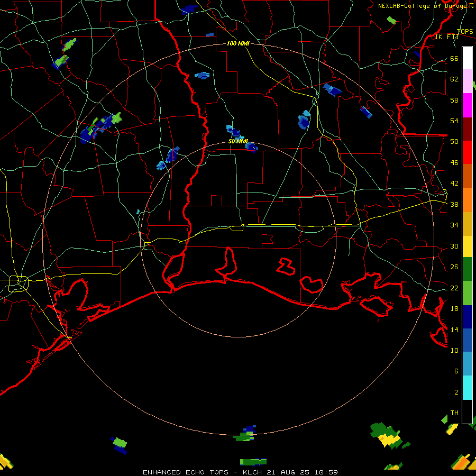Screen dimensions: 476x476
Task: Click the 10 value on legend scale
Action: pos(454,350)
